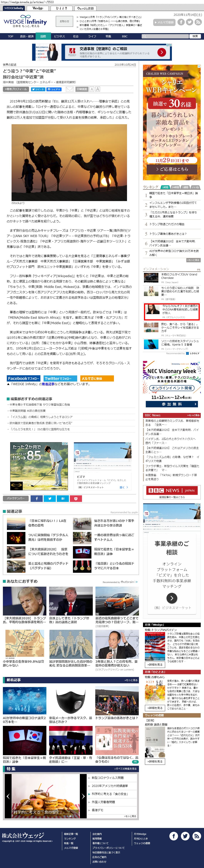Click the footer Twitter icon

pyautogui.click(x=185, y=836)
